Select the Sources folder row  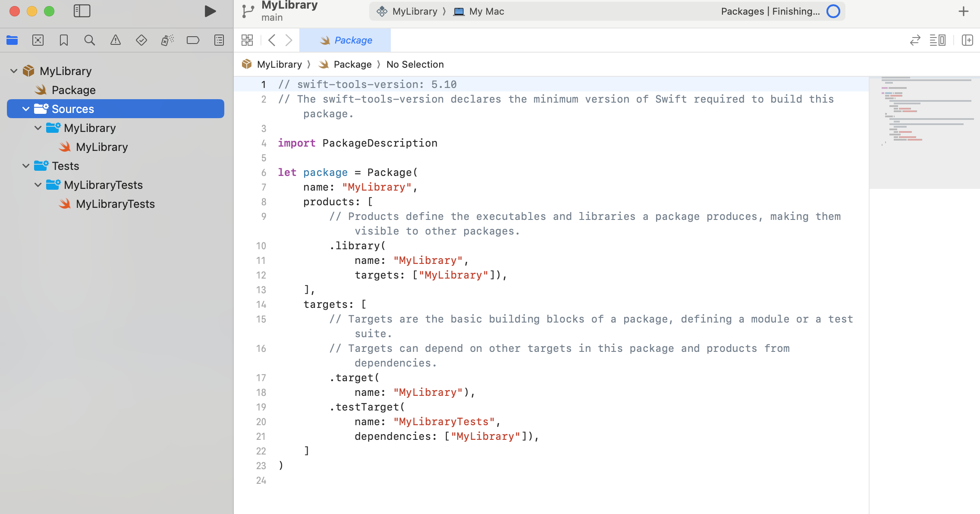click(x=116, y=109)
